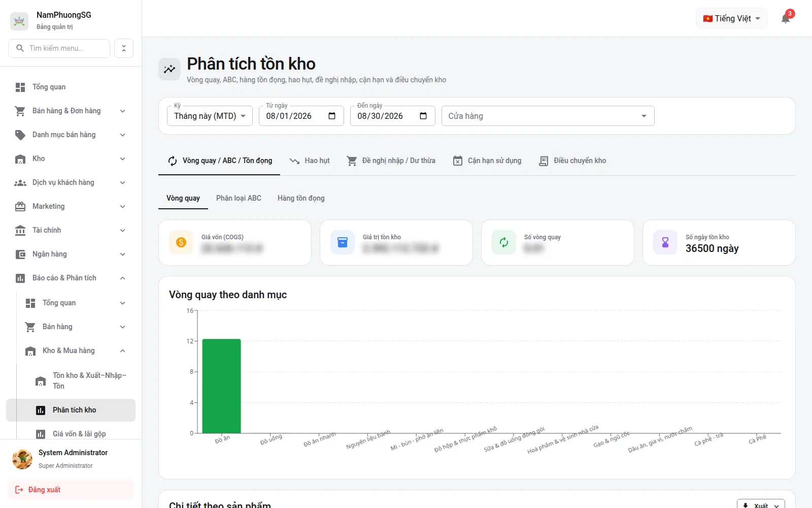The width and height of the screenshot is (812, 508).
Task: Open the calendar picker for Đến ngày
Action: tap(423, 116)
